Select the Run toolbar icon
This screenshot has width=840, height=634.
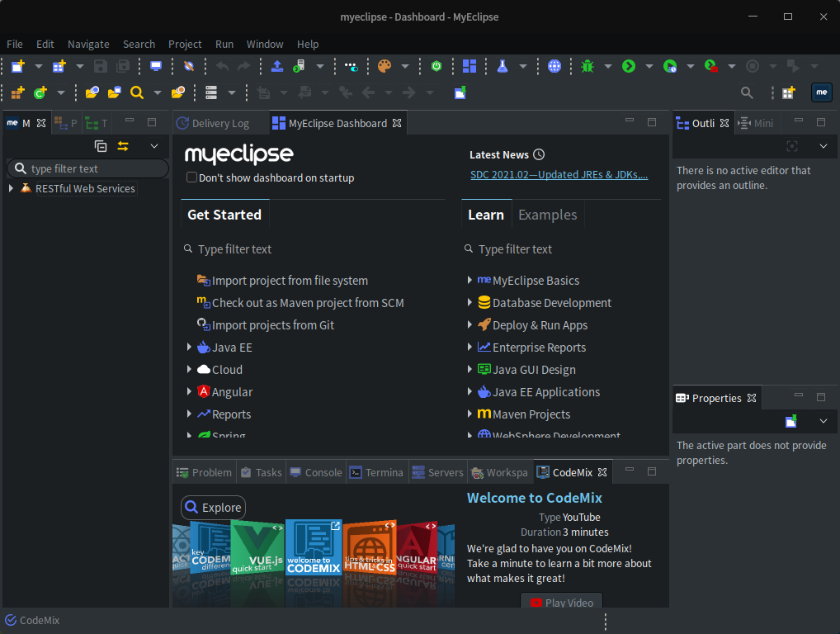tap(627, 66)
